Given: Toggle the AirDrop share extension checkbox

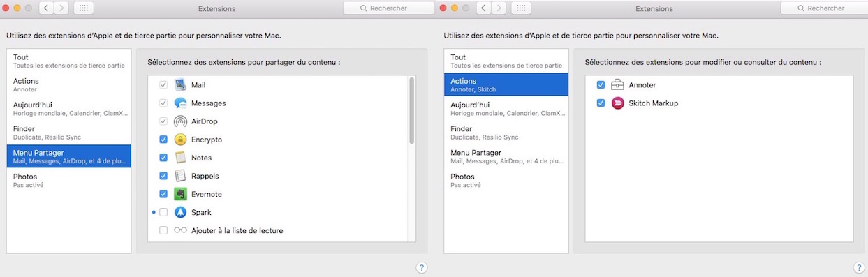Looking at the screenshot, I should point(163,121).
